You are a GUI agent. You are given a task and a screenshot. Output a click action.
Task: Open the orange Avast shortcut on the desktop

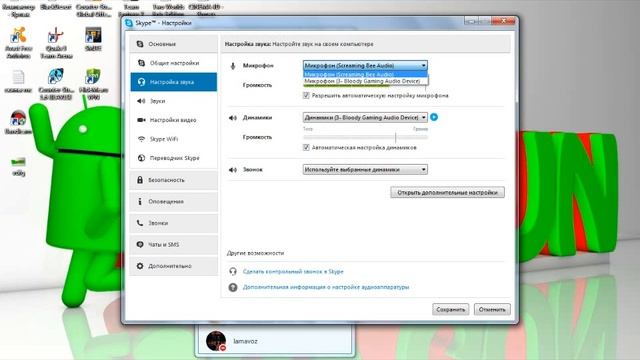click(18, 43)
